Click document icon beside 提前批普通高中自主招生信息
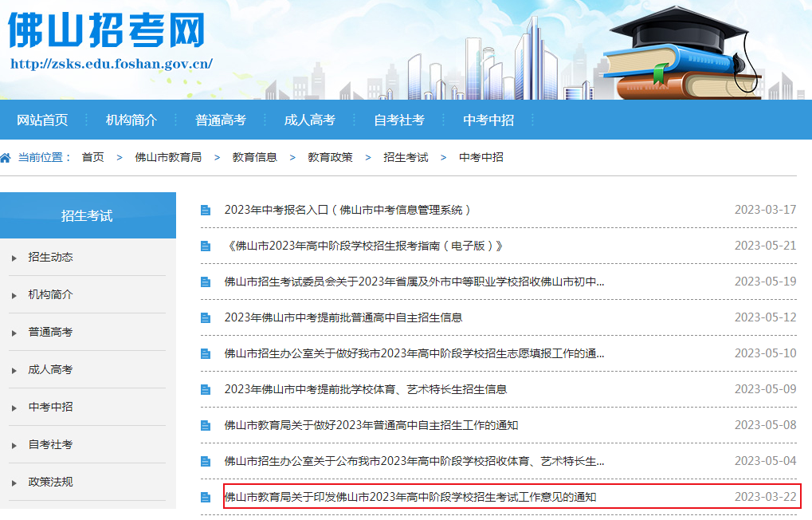Screen dimensions: 812x520 (206, 317)
